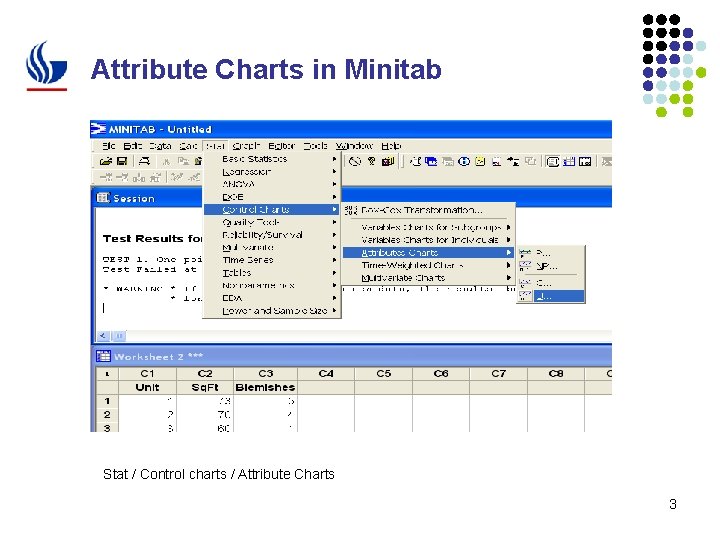Screen dimensions: 720x540
Task: Expand the Quality Tools submenu arrow
Action: [334, 222]
